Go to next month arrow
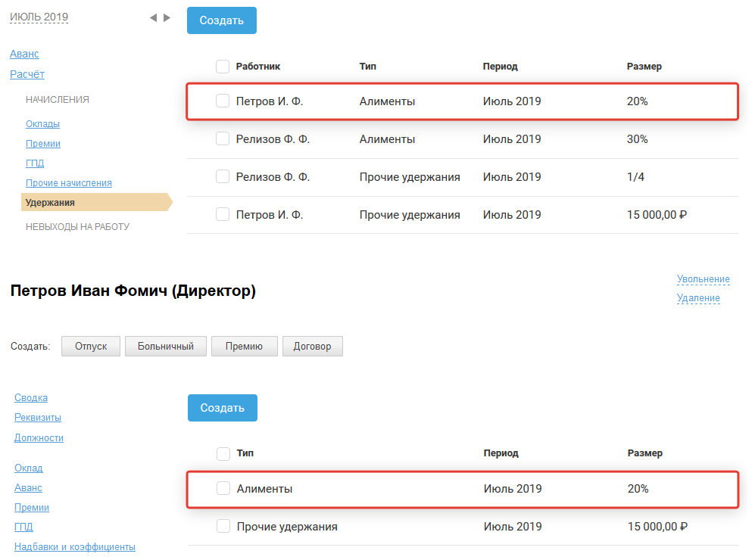The width and height of the screenshot is (755, 560). pos(167,18)
